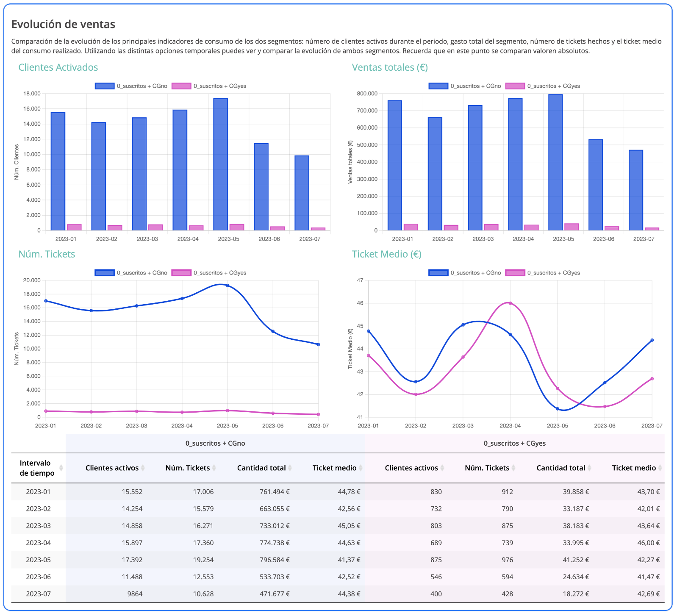This screenshot has width=677, height=616.
Task: Click pink 2023-04 peak point in Ticket Medio chart
Action: [x=510, y=303]
